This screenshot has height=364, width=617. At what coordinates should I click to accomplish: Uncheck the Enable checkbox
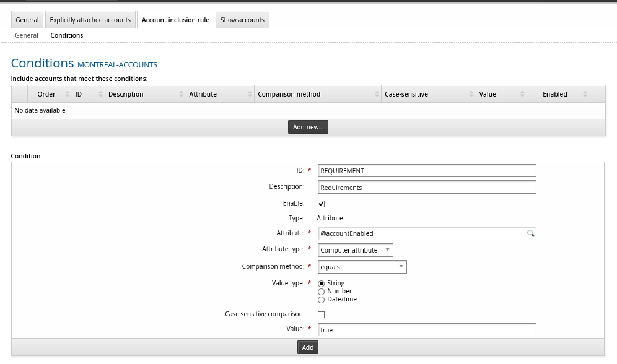click(321, 204)
